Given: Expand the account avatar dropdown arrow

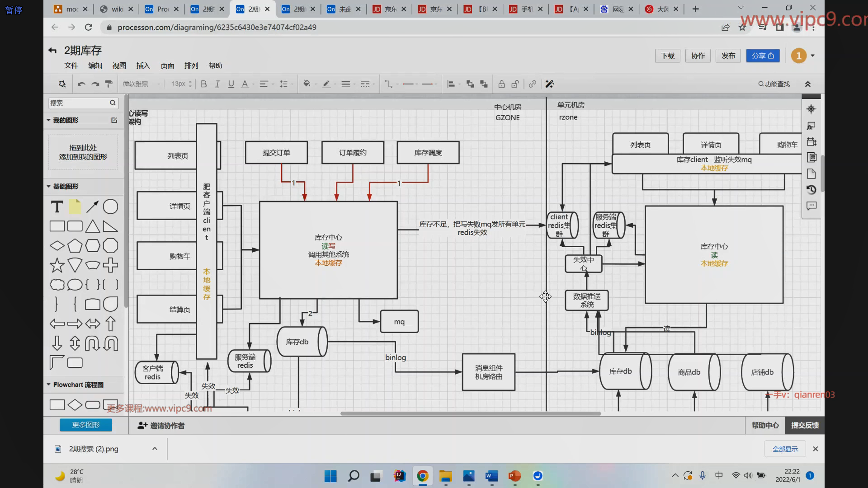Looking at the screenshot, I should coord(813,56).
